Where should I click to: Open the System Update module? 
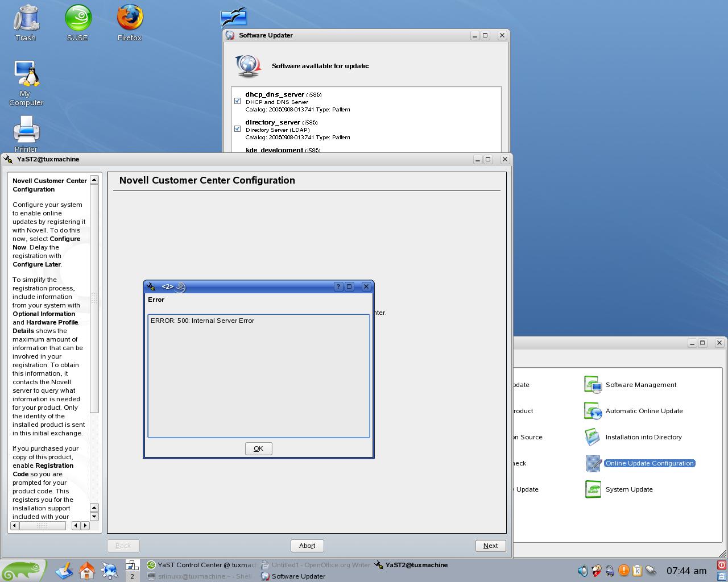pyautogui.click(x=619, y=489)
